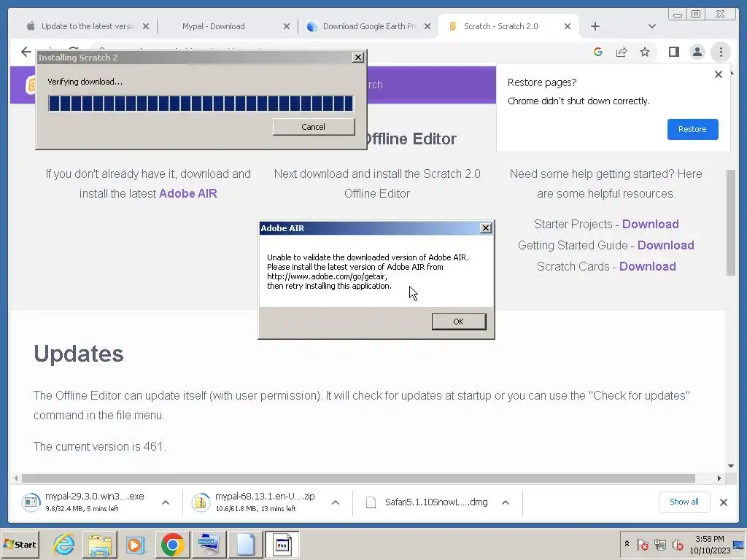Image resolution: width=747 pixels, height=560 pixels.
Task: Close the Installing Scratch 2 window
Action: click(357, 58)
